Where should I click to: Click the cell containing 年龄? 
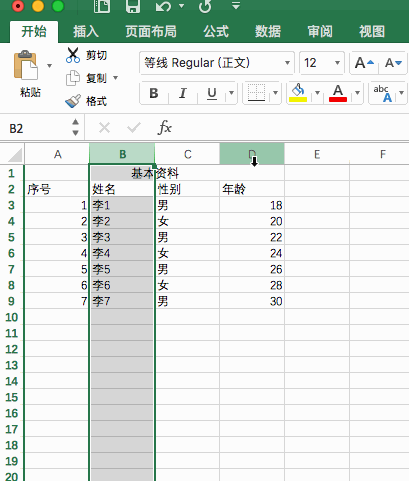point(252,189)
